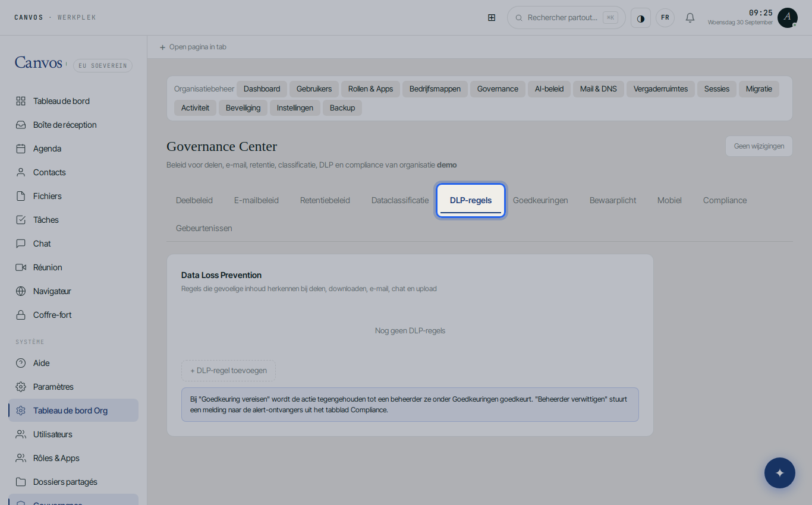Image resolution: width=812 pixels, height=505 pixels.
Task: Open Beveiliging admin section
Action: point(243,108)
